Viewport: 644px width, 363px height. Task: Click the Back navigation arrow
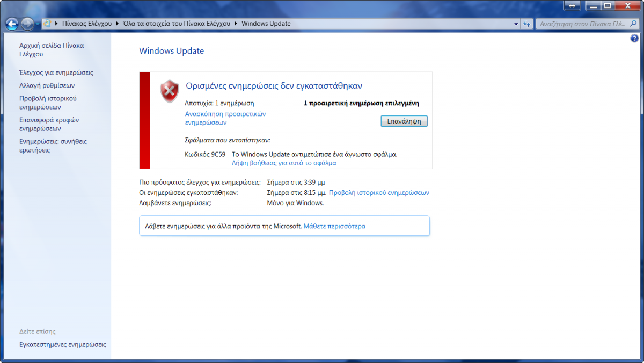click(12, 24)
